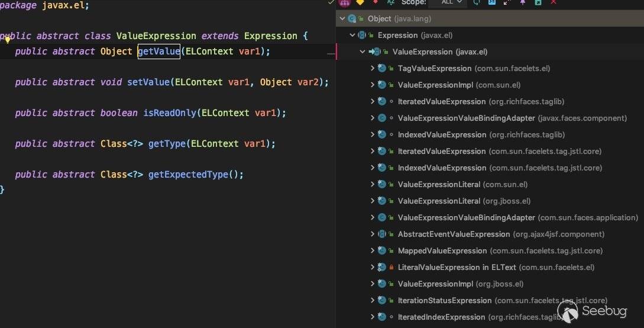Click the purple Pin Tab icon in hierarchy toolbar
This screenshot has width=644, height=328.
(x=522, y=2)
